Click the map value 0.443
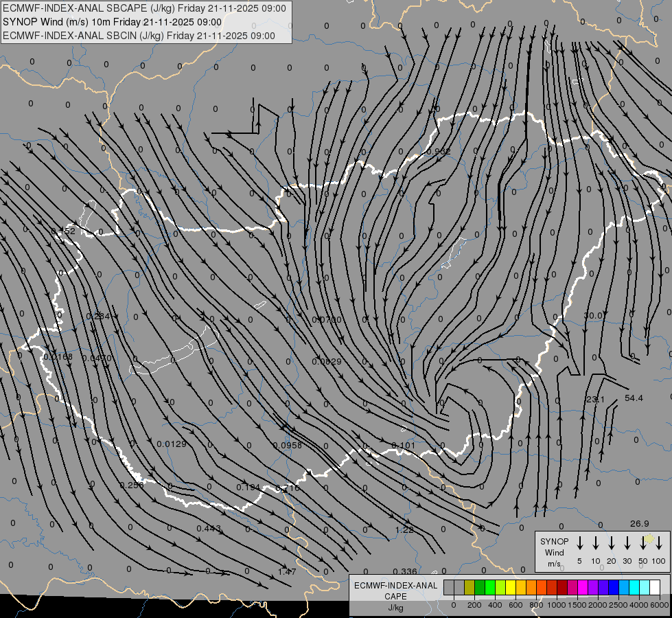 (x=209, y=528)
